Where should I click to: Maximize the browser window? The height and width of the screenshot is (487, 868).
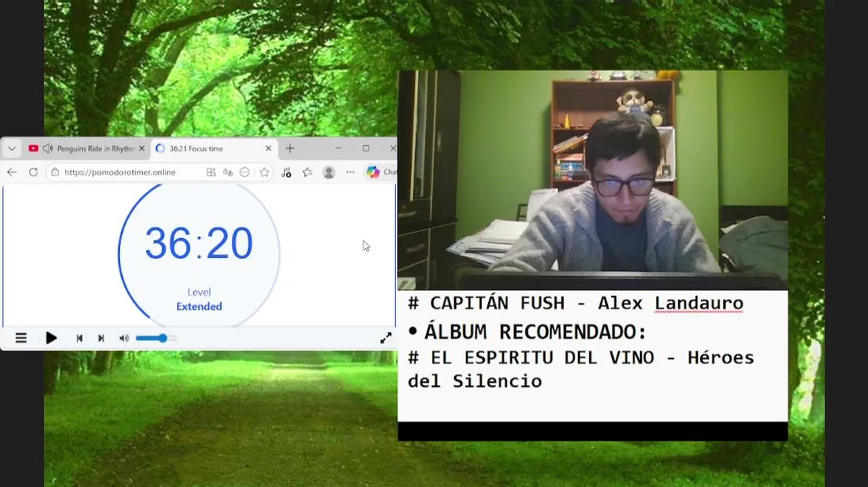click(366, 148)
